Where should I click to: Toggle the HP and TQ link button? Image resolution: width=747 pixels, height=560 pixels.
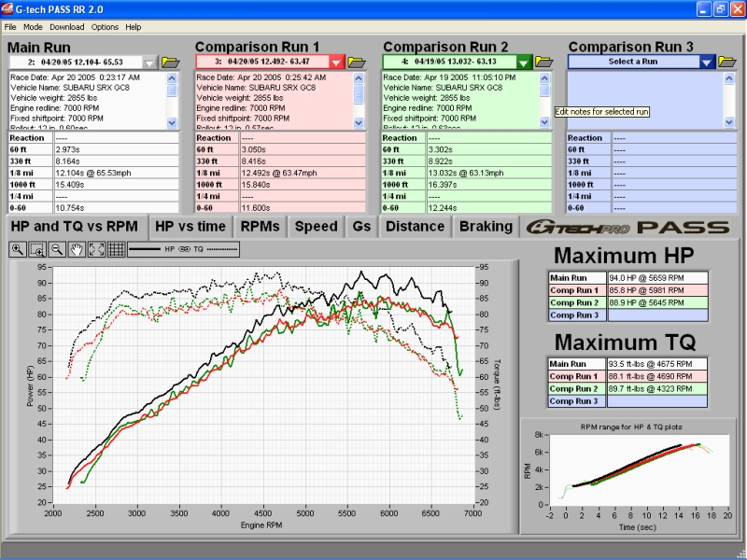click(x=184, y=249)
